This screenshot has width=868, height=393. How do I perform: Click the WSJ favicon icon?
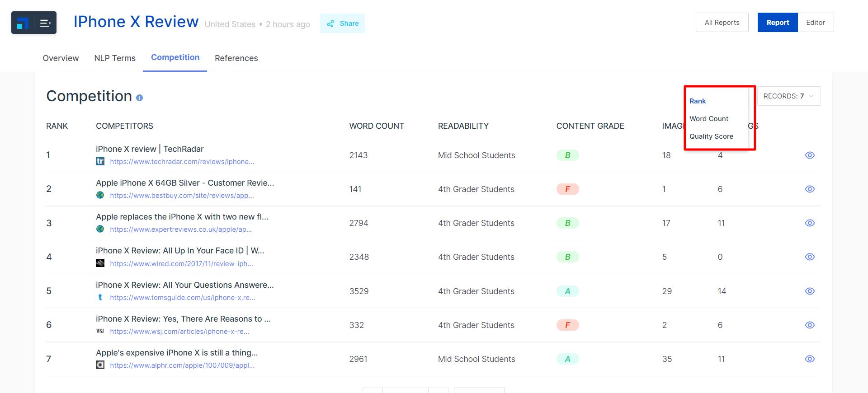pos(100,331)
